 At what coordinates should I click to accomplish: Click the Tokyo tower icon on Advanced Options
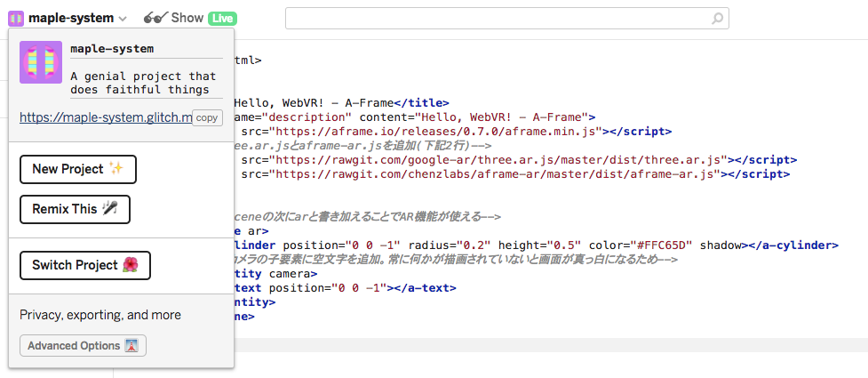click(x=131, y=346)
